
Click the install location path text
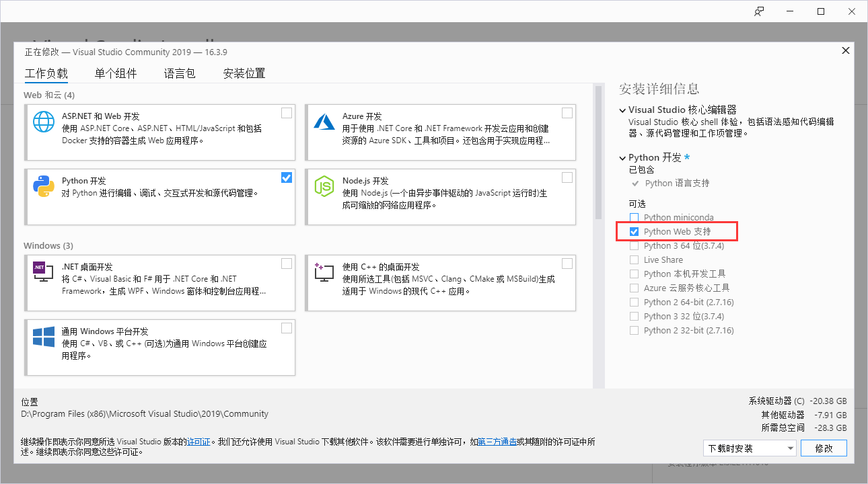pyautogui.click(x=145, y=414)
